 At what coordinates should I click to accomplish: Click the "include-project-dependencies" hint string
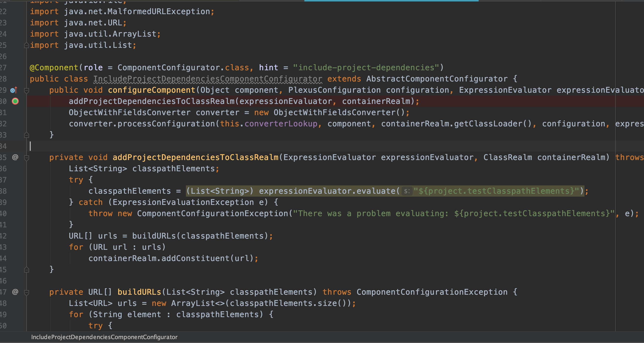tap(366, 68)
